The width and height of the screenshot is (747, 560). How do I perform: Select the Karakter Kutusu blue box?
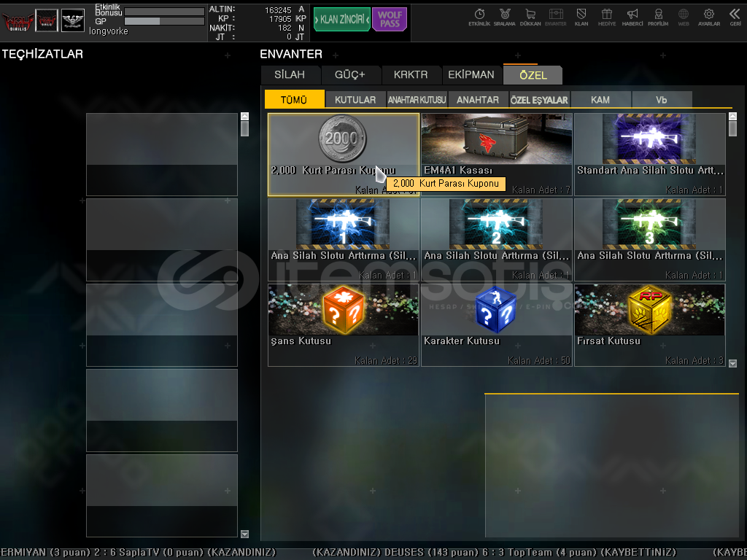[496, 324]
